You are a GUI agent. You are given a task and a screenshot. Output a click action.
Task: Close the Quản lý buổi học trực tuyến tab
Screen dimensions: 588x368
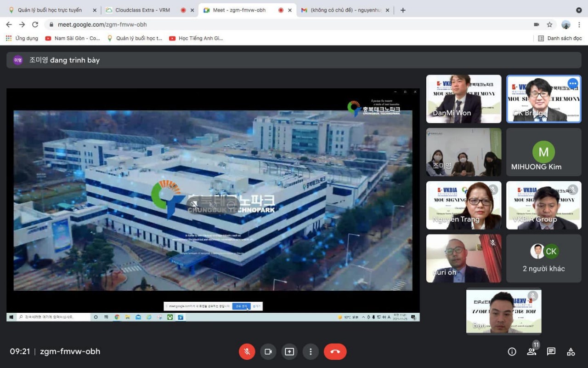(x=95, y=10)
